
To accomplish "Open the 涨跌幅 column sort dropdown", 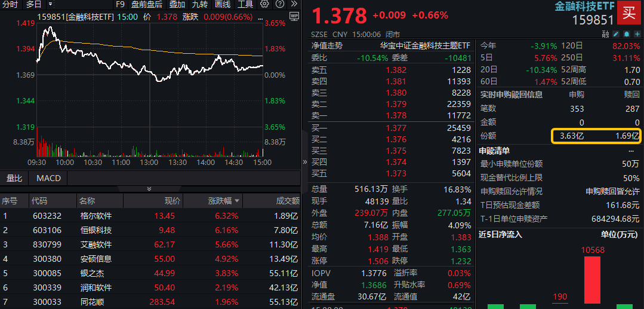I will coord(237,201).
